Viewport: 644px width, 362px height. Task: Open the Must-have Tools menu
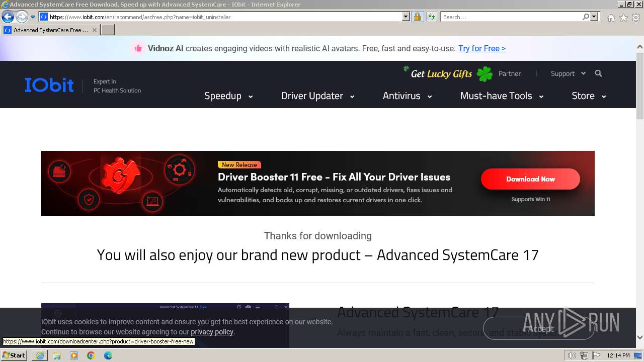coord(502,96)
